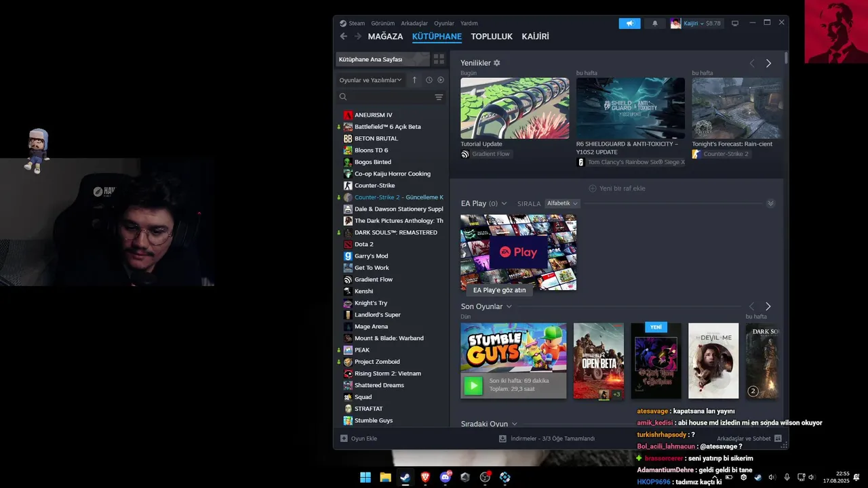Open the Oyunlar menu
This screenshot has width=868, height=488.
pos(444,23)
